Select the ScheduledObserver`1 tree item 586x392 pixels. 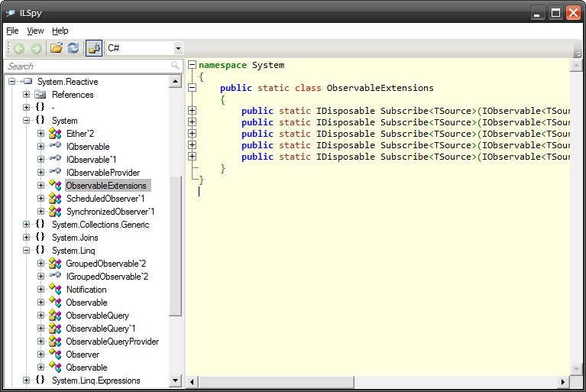coord(105,199)
